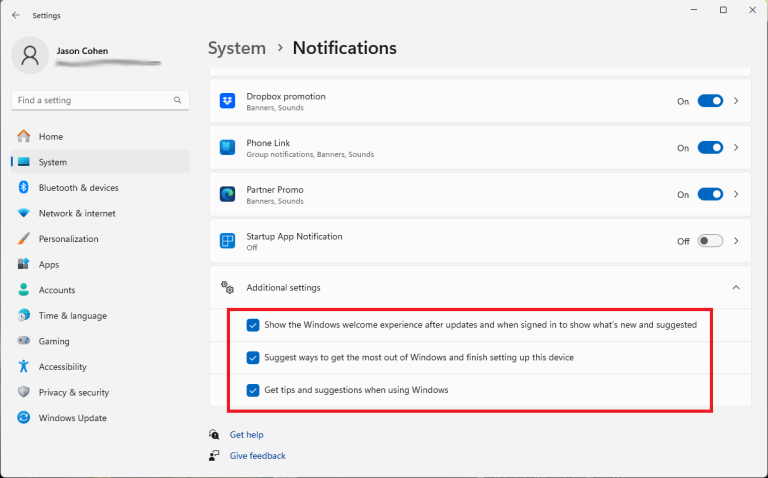Click the Partner Promo Edge icon

click(227, 194)
